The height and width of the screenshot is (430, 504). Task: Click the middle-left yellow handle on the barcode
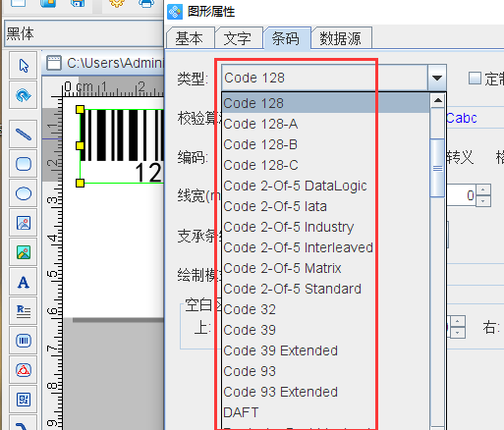[x=80, y=145]
